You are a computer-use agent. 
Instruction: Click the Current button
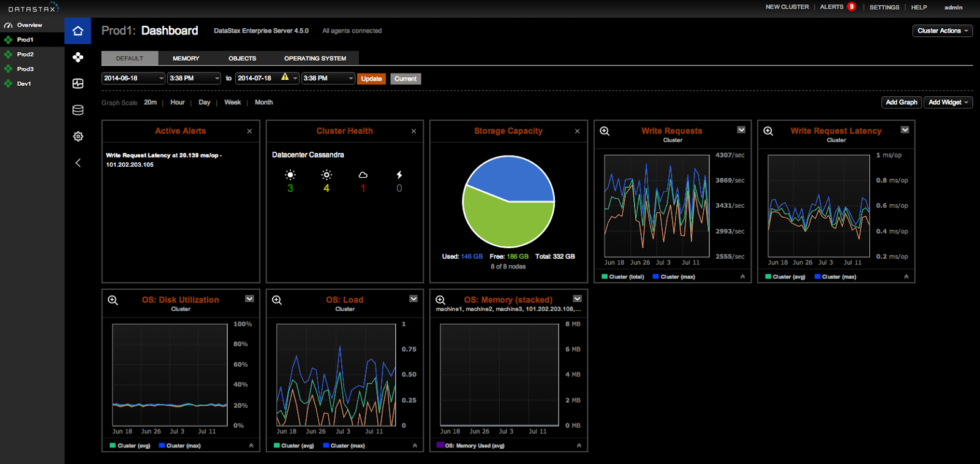click(405, 78)
